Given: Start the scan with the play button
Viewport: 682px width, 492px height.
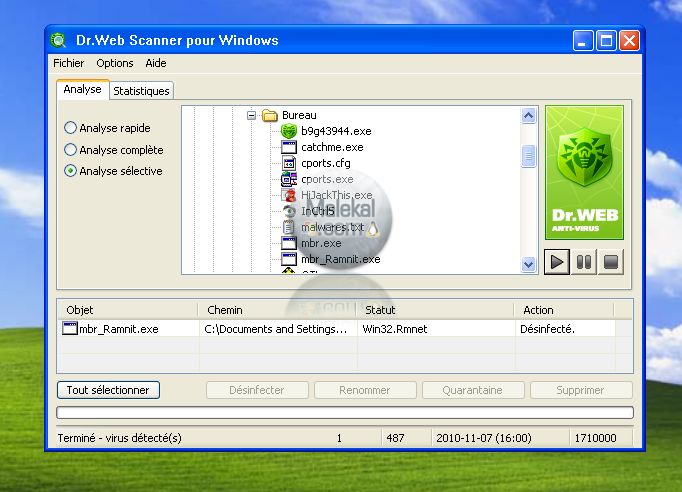Looking at the screenshot, I should 557,263.
